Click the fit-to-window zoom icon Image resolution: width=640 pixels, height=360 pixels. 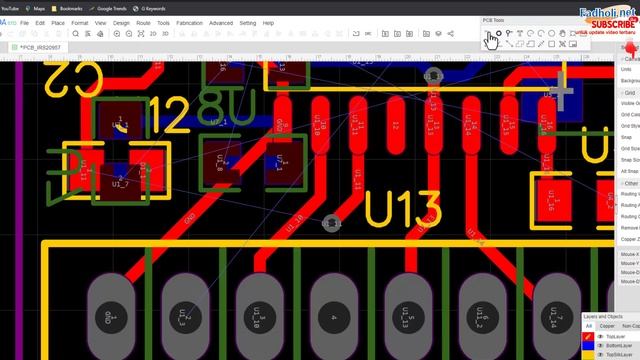pos(141,34)
